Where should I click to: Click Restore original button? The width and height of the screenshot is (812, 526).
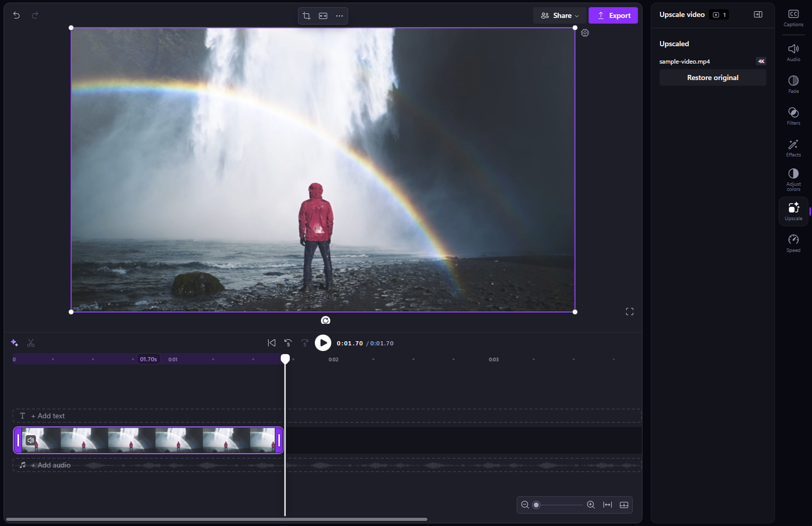pos(713,77)
